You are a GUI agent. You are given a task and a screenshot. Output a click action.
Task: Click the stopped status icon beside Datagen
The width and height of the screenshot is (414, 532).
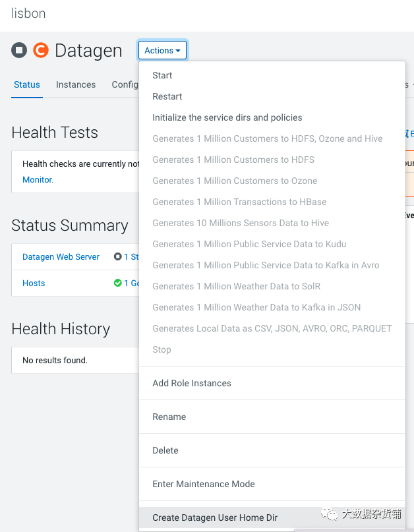pos(18,50)
